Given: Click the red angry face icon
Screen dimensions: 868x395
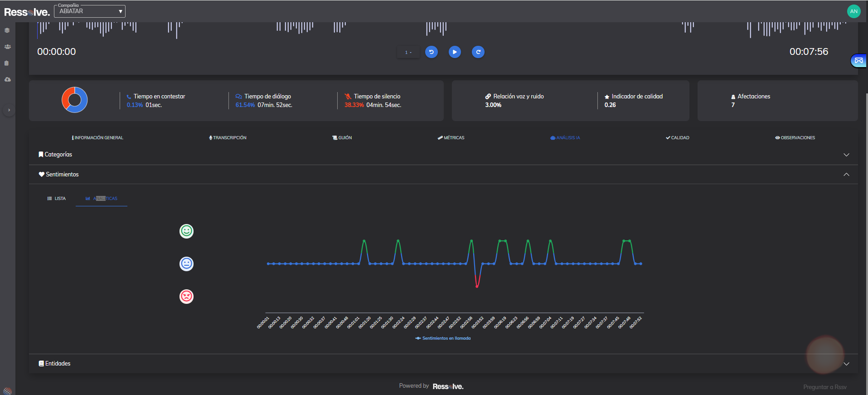Looking at the screenshot, I should click(x=186, y=297).
